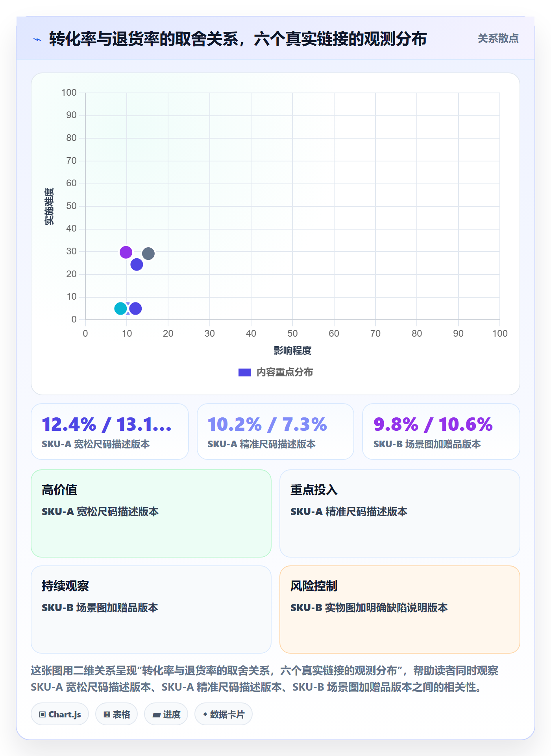Viewport: 551px width, 756px height.
Task: Select the indigo scatter point beside the cyan one
Action: (135, 308)
